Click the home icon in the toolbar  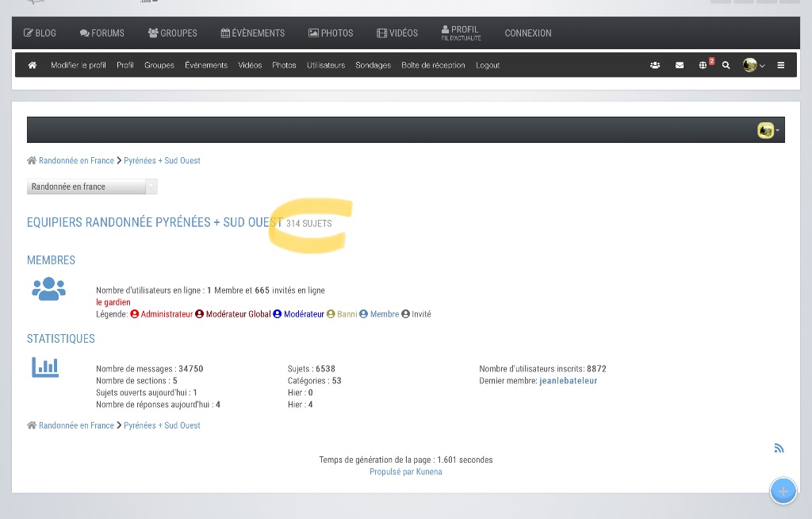click(x=33, y=65)
